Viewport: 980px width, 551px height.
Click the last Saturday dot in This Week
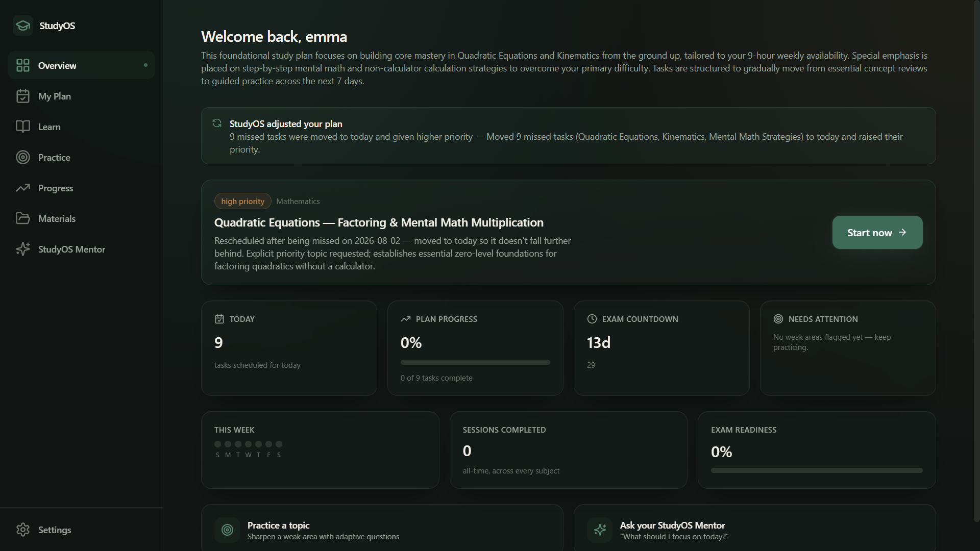click(279, 444)
